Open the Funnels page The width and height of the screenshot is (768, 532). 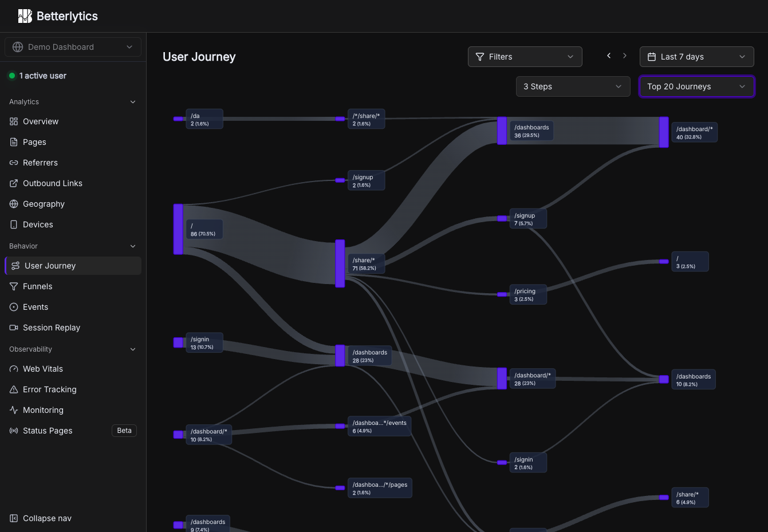click(73, 286)
